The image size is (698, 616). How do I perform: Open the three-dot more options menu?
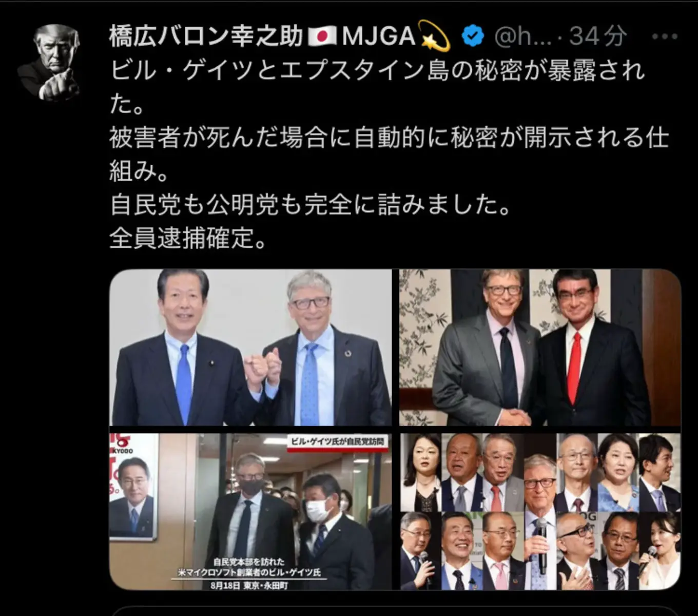coord(665,36)
